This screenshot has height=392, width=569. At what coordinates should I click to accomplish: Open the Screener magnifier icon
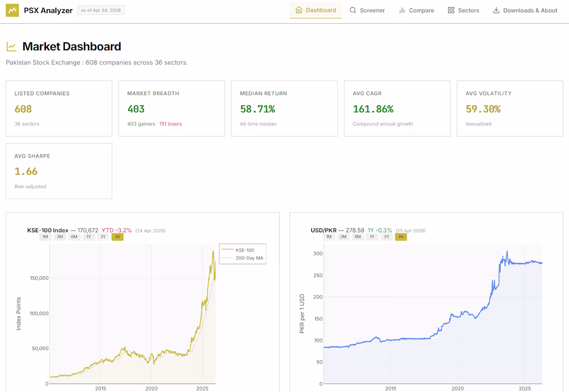353,10
